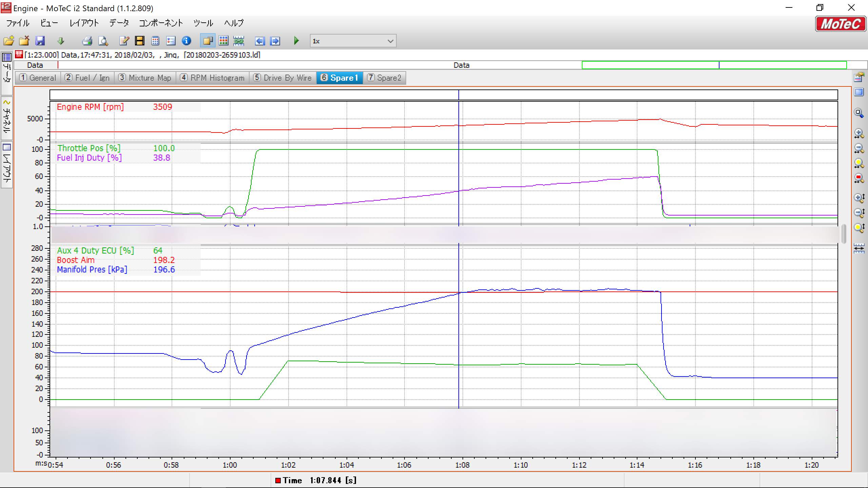
Task: Click the zoom window magnifier icon
Action: [x=859, y=113]
